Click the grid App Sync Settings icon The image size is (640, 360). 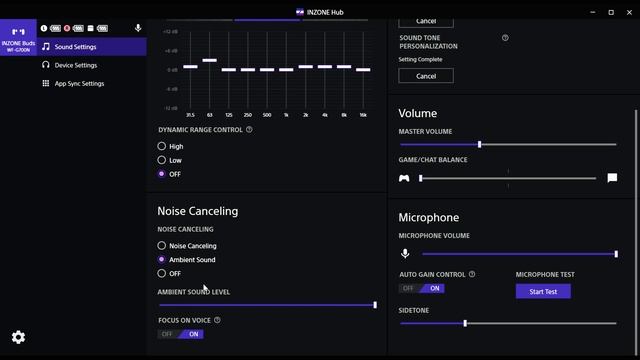pos(46,83)
